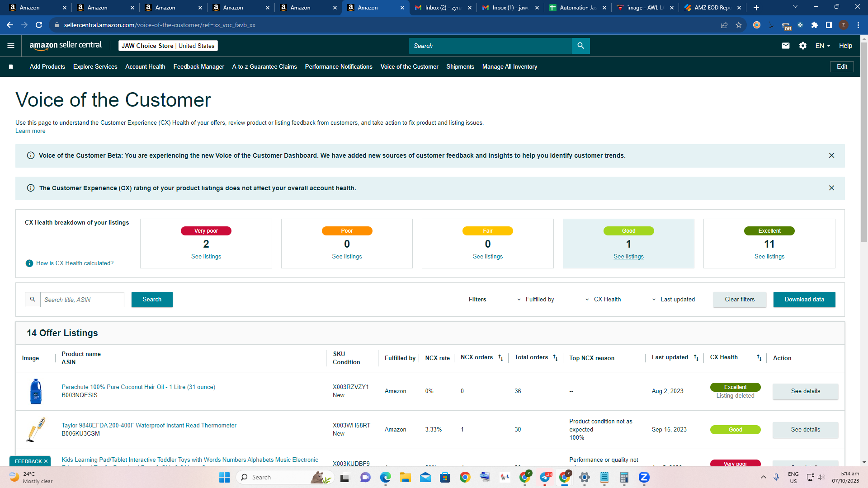This screenshot has width=868, height=488.
Task: Click the Windows Start button
Action: coord(224,477)
